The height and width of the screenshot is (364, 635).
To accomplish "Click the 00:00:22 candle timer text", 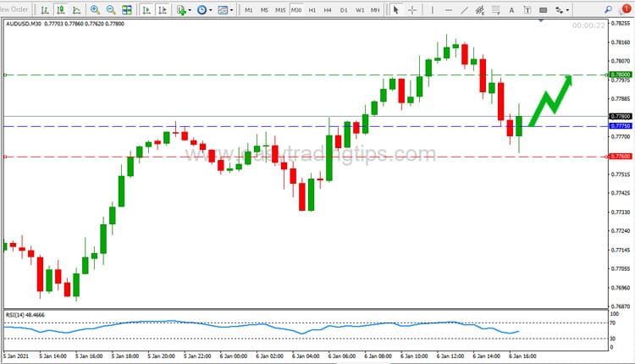I will click(x=588, y=25).
